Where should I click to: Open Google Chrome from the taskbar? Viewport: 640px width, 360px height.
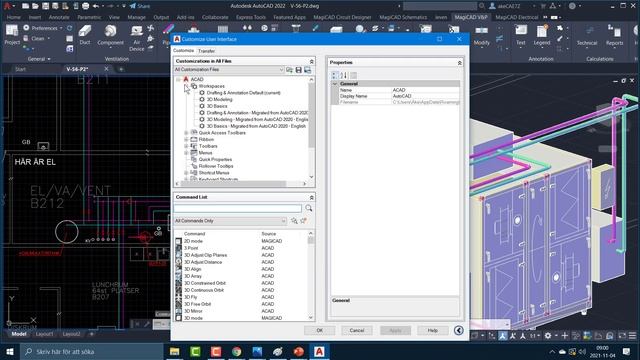pos(236,351)
